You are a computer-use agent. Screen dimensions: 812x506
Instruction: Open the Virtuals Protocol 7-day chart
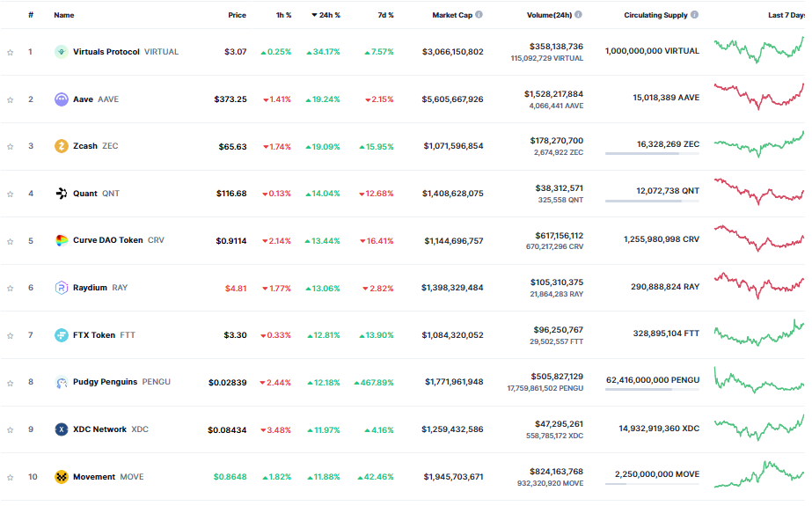click(758, 50)
